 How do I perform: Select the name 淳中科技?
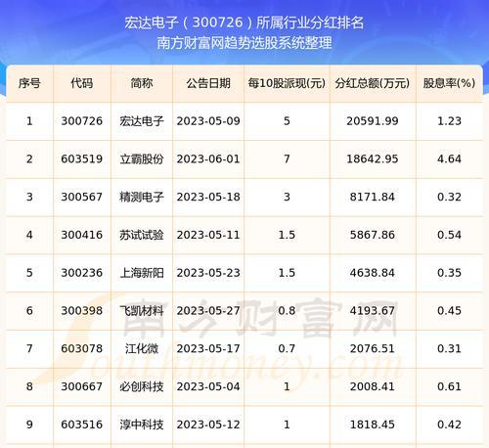pos(142,425)
